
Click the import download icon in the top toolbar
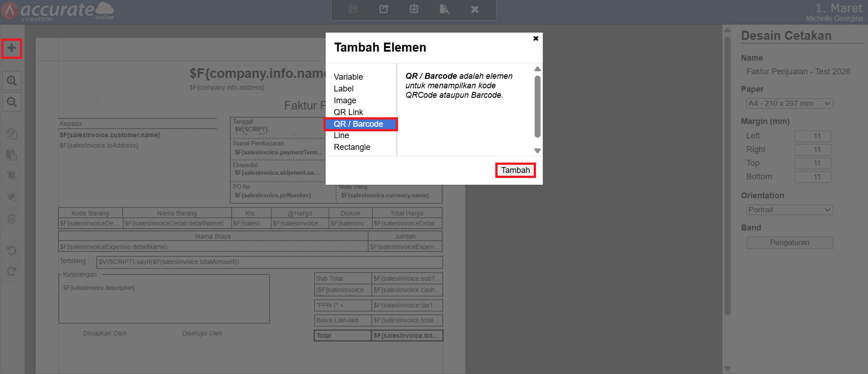click(x=414, y=9)
